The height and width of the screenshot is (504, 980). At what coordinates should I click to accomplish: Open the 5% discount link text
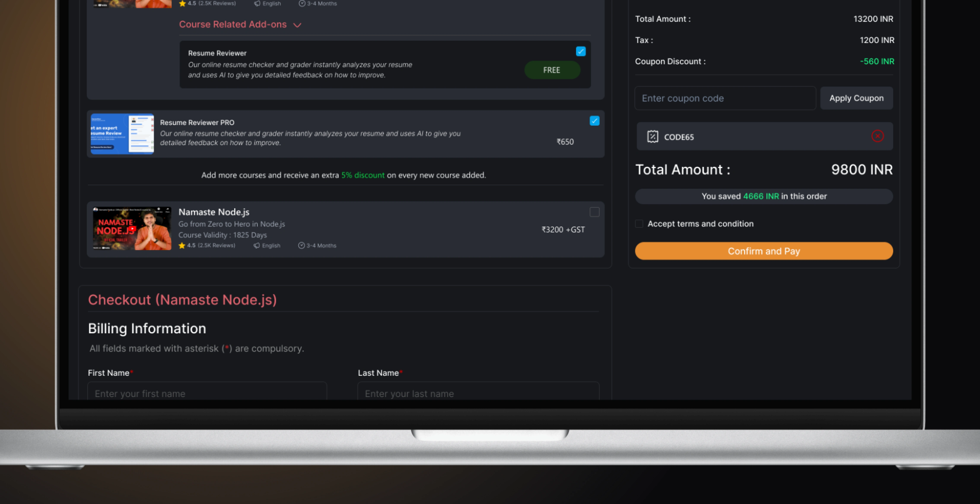363,175
